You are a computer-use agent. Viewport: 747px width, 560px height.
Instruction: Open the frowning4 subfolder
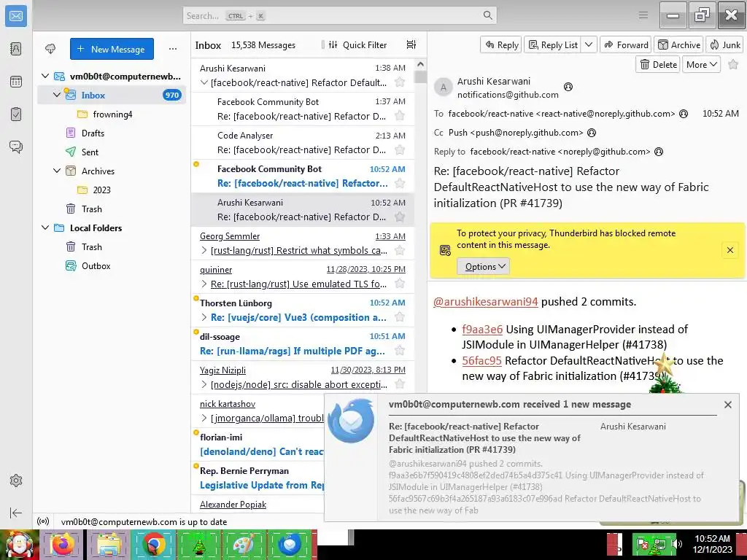[112, 114]
